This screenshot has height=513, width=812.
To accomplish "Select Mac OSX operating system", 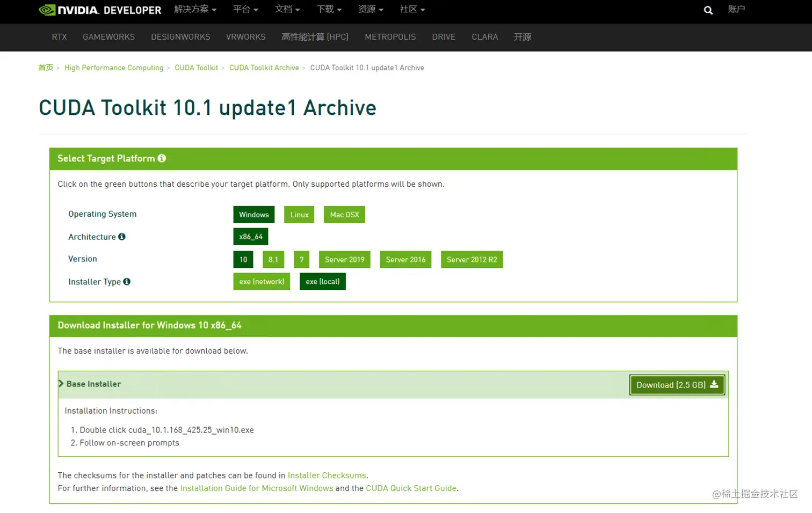I will coord(344,215).
